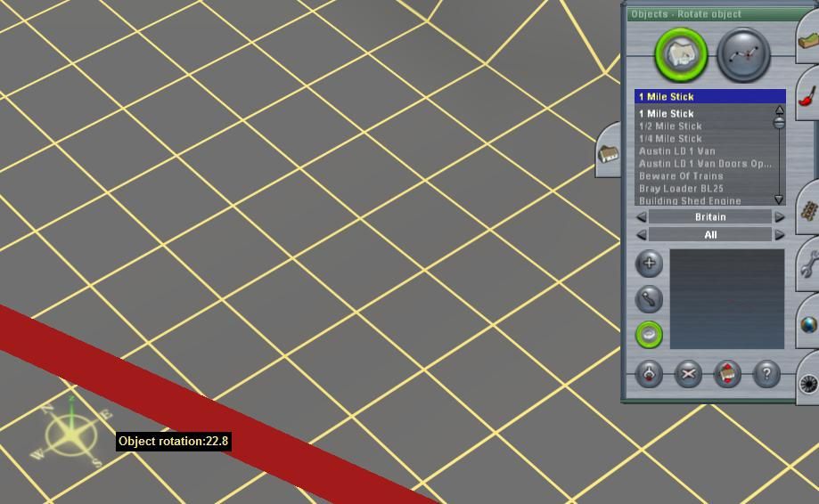The height and width of the screenshot is (504, 819).
Task: Select the Move object tool
Action: tap(649, 298)
